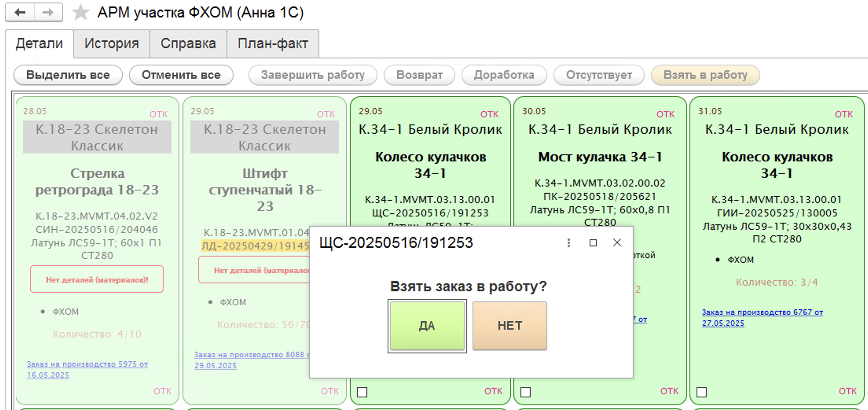Screen dimensions: 868x410
Task: Open the dialog's three-dot more menu
Action: (x=568, y=243)
